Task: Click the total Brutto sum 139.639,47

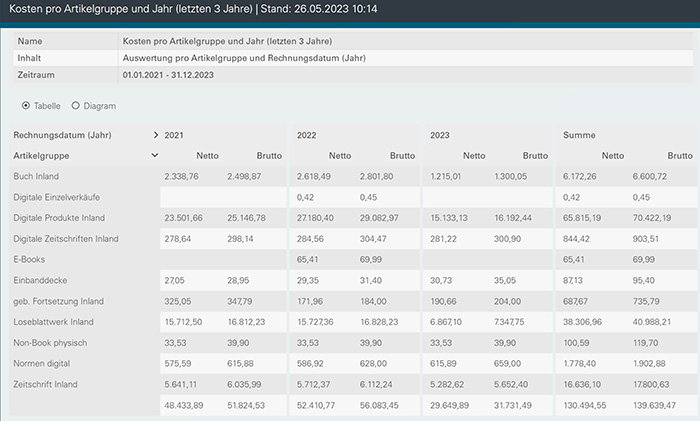Action: pos(668,405)
